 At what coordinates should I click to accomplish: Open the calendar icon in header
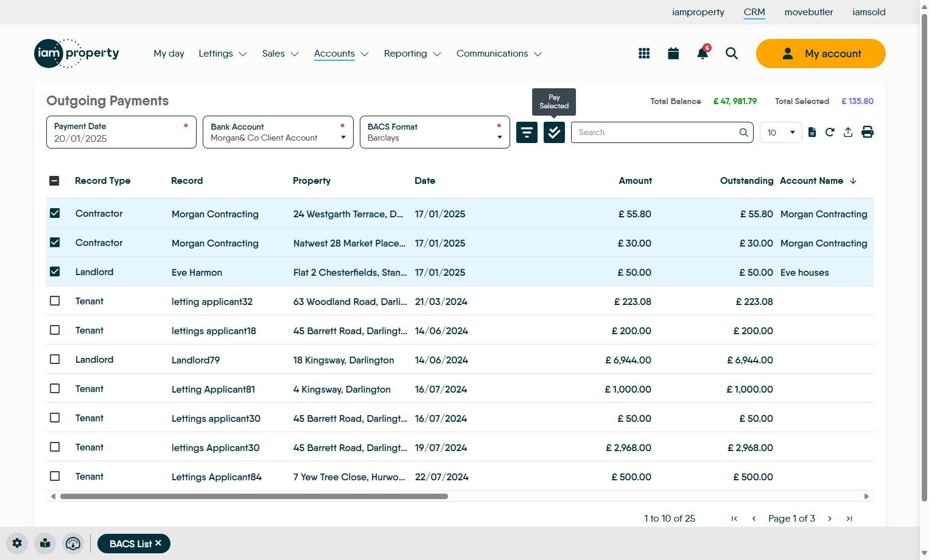pyautogui.click(x=673, y=54)
